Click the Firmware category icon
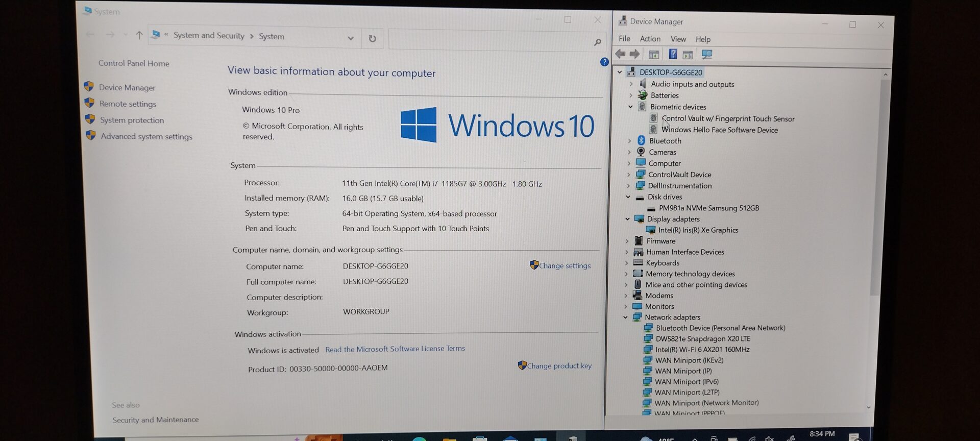 click(639, 240)
